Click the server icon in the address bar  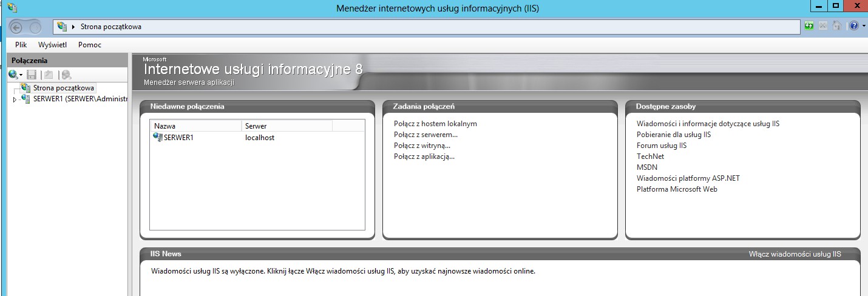[62, 27]
